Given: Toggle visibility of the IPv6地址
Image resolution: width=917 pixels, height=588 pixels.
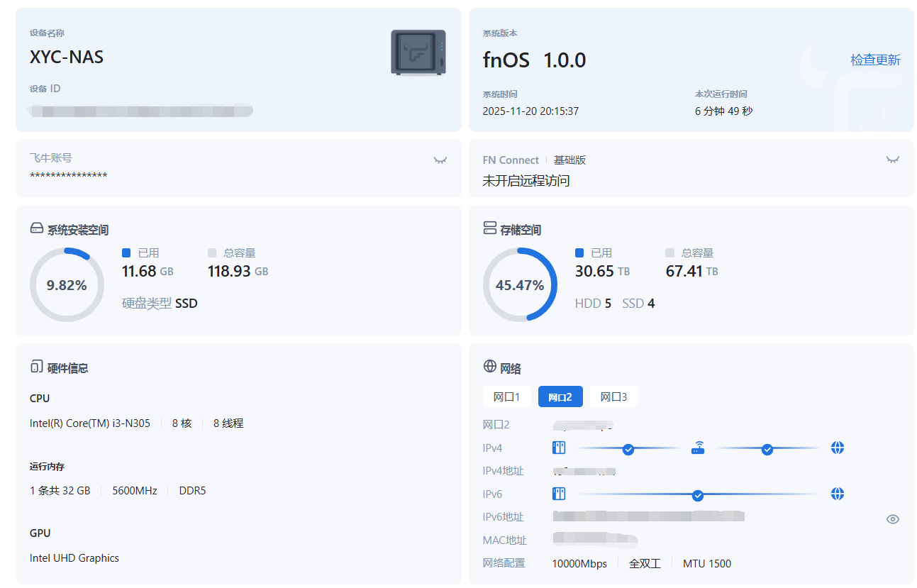Looking at the screenshot, I should 893,519.
